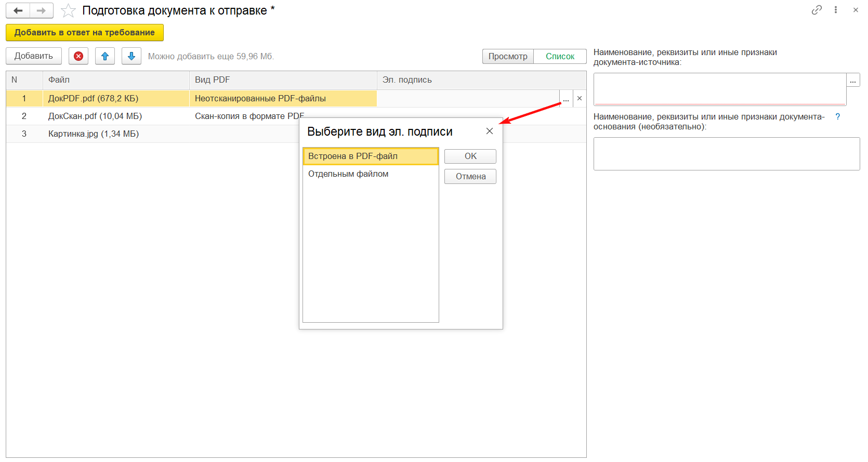Switch to Просмотр view

coord(508,56)
